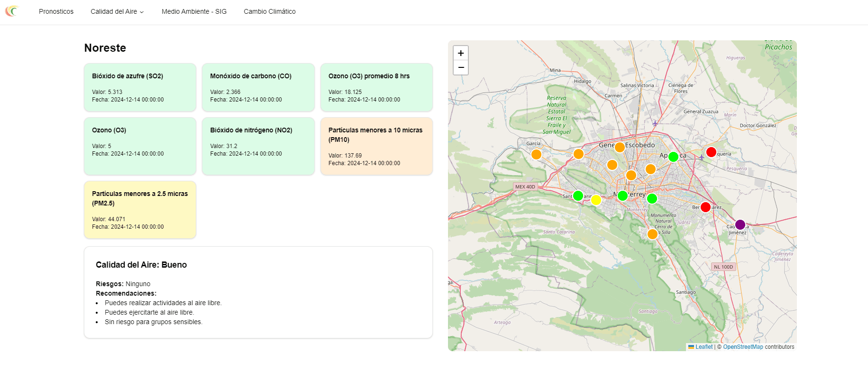Click 'Puedes ejercitarte al aire libre.' bullet
Image resolution: width=868 pixels, height=373 pixels.
point(149,312)
